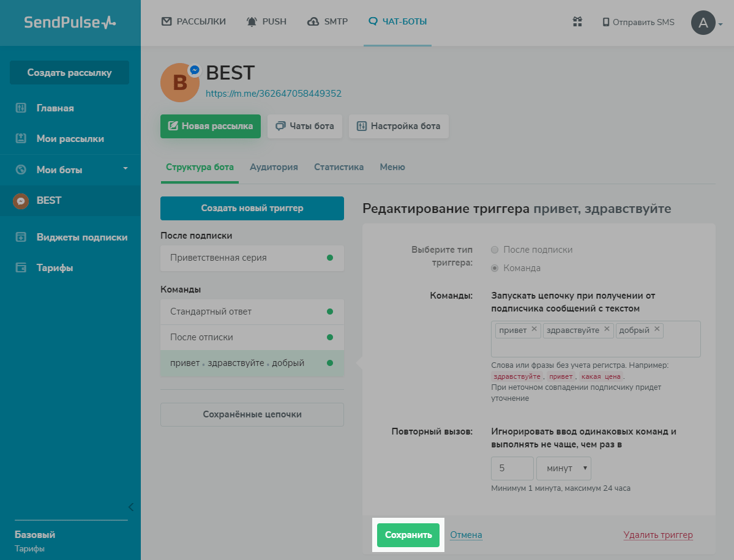This screenshot has height=560, width=734.
Task: Open Виджеты подписки in sidebar
Action: 82,237
